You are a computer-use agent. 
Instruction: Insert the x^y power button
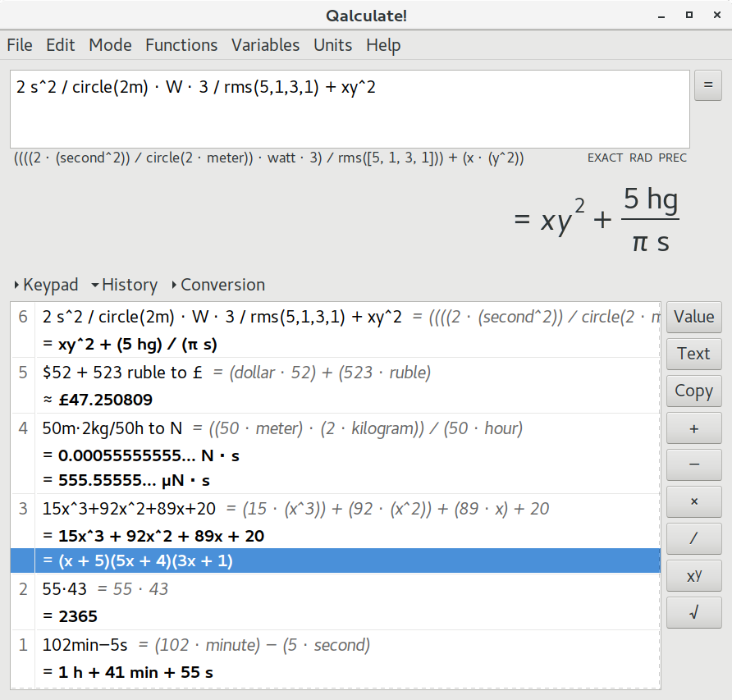(693, 575)
